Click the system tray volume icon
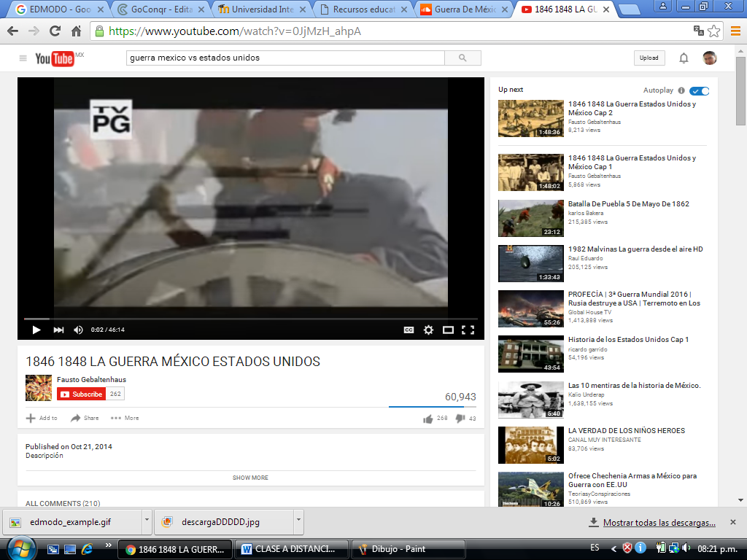This screenshot has width=747, height=560. 686,548
